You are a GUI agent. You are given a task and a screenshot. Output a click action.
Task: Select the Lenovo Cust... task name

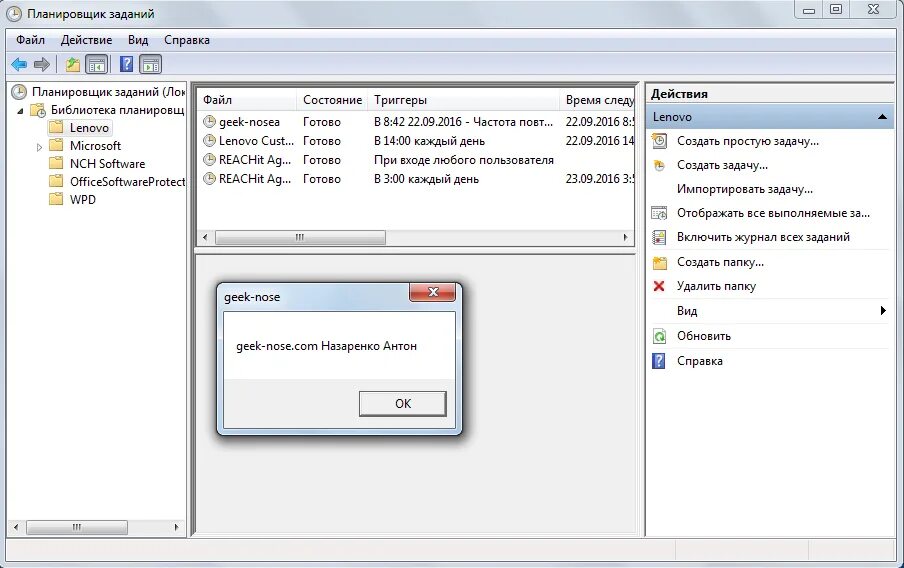(x=257, y=141)
